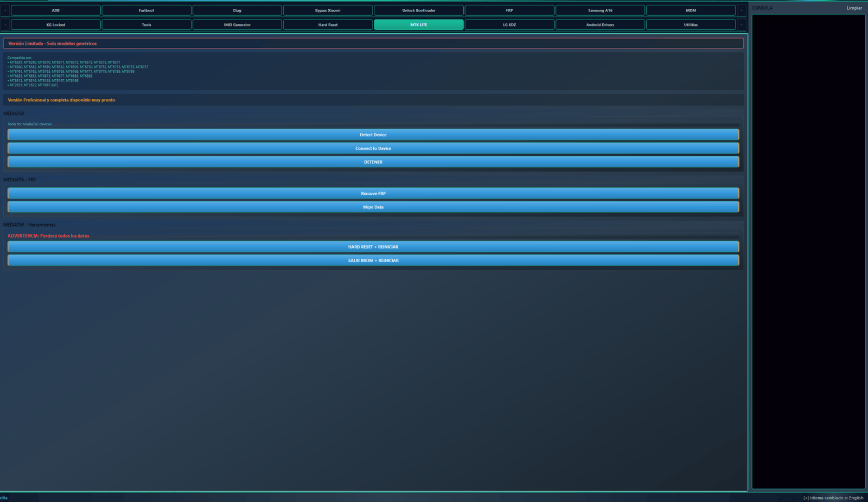
Task: Clear the console with Limpiar
Action: click(854, 8)
